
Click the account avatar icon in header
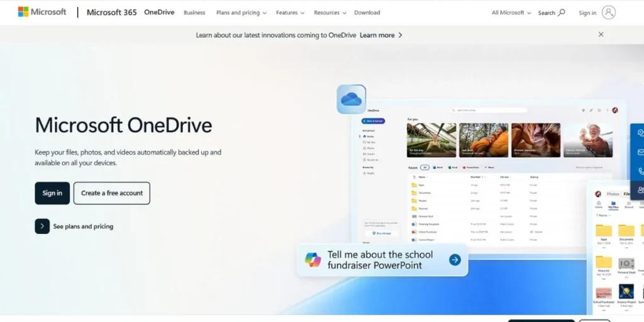[609, 13]
